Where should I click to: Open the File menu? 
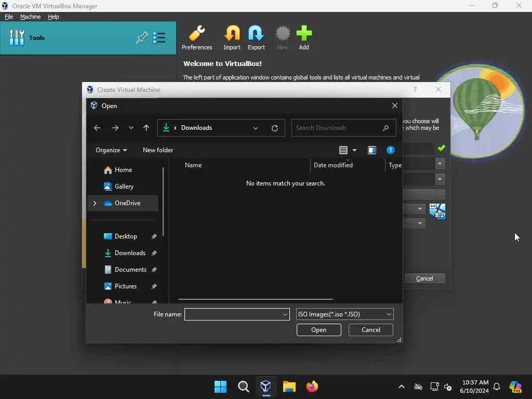click(x=9, y=17)
